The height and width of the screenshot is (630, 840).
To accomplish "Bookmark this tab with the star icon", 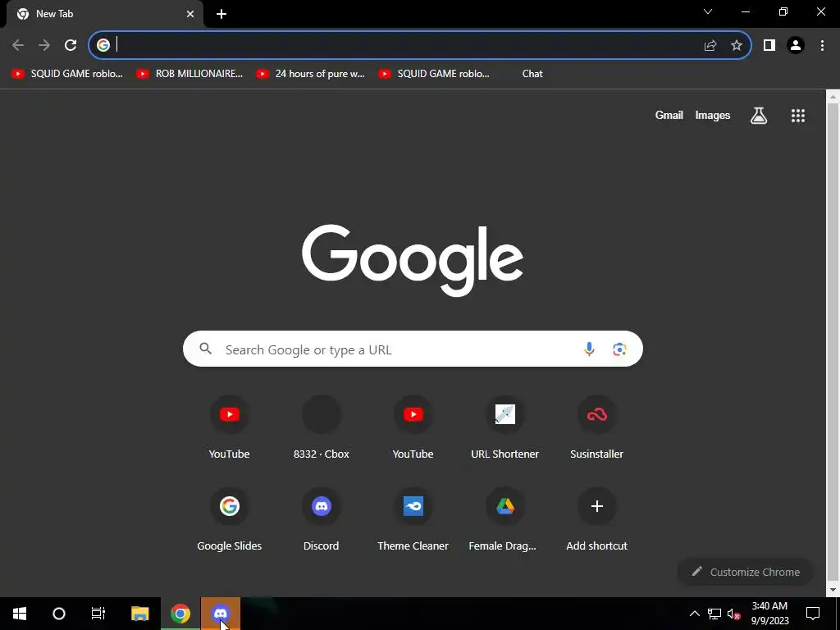I will coord(737,45).
